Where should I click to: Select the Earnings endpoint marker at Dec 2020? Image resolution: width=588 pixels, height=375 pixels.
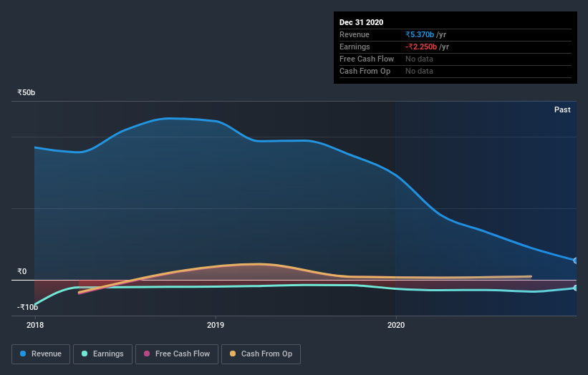(576, 288)
